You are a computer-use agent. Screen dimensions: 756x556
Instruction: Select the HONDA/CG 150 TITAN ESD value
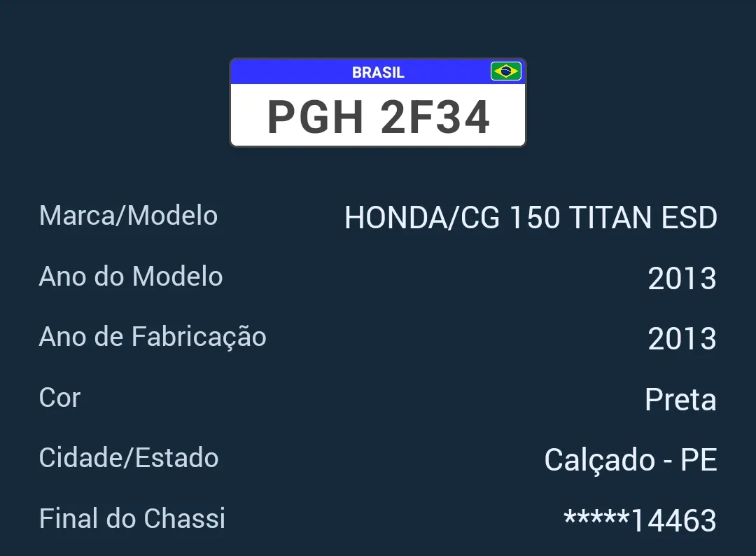click(x=531, y=218)
